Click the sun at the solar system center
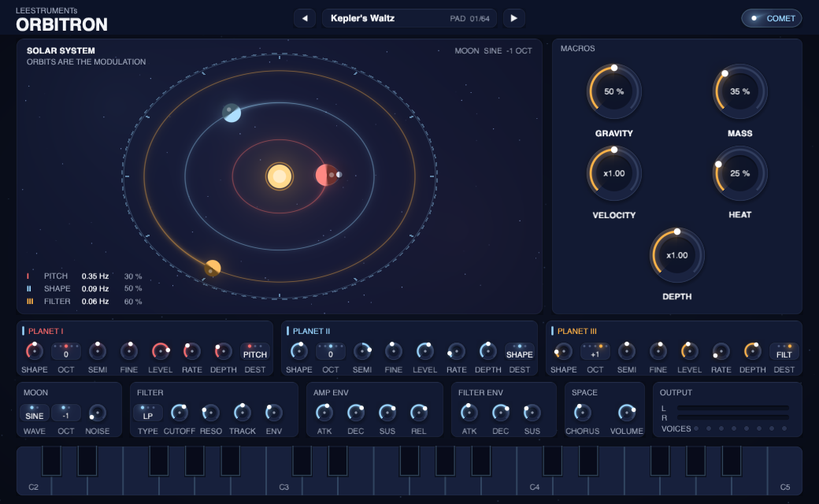 (280, 176)
